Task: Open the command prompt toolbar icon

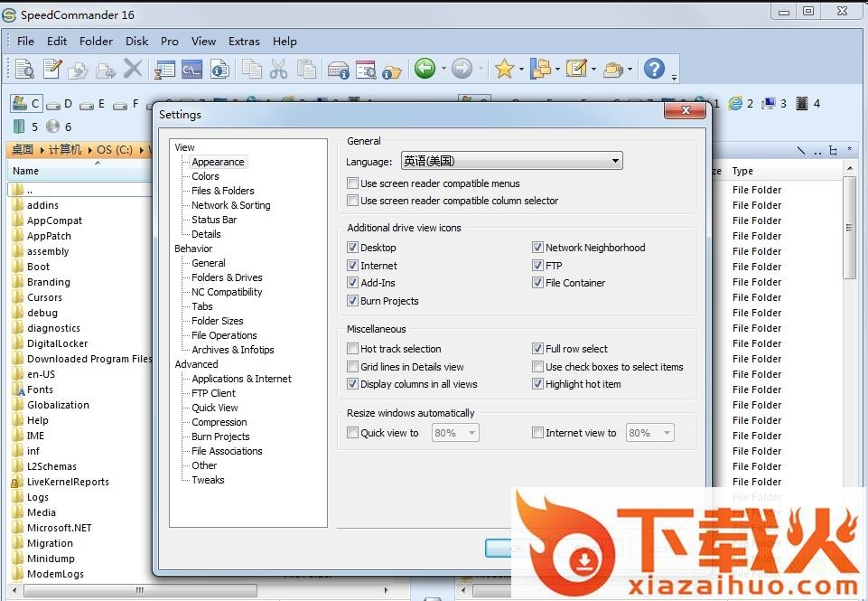Action: [192, 70]
